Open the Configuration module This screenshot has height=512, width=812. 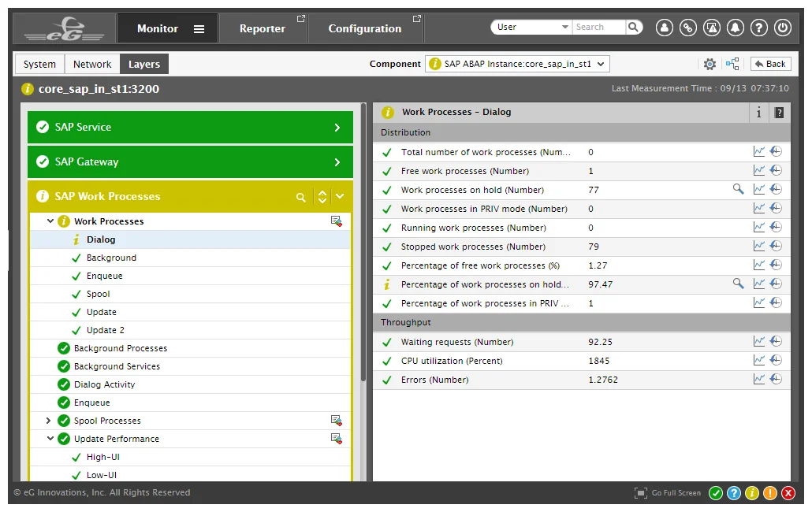point(365,29)
